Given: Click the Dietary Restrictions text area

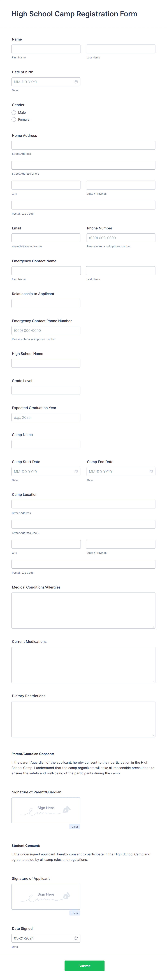Looking at the screenshot, I should [x=83, y=719].
